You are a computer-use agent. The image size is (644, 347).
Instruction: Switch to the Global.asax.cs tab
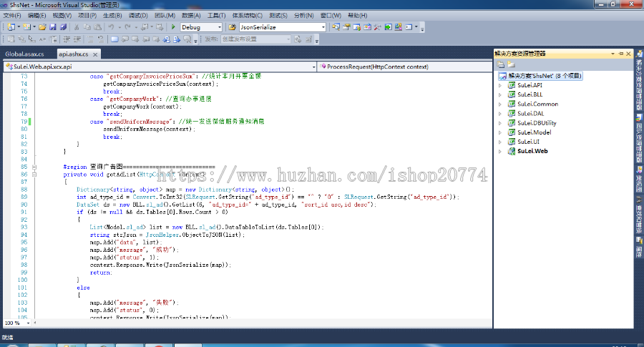(x=25, y=54)
